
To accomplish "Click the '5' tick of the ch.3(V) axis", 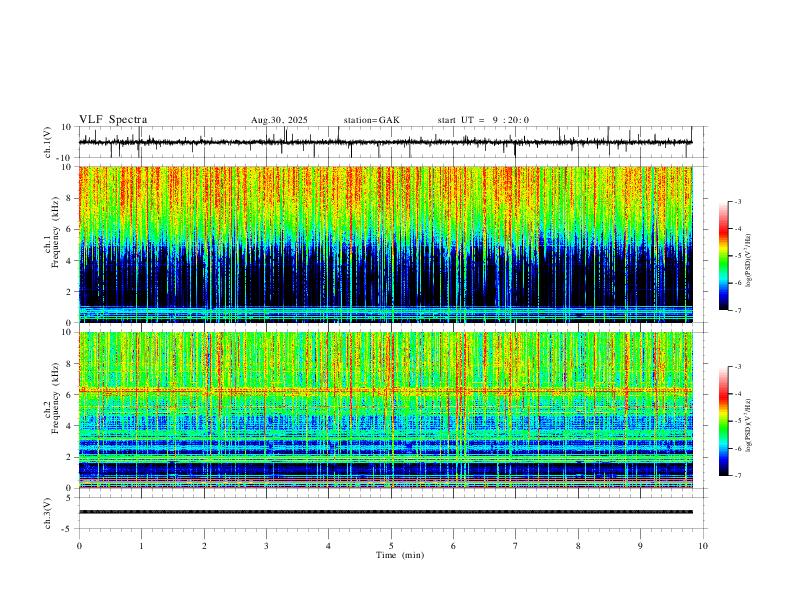I will click(x=70, y=497).
